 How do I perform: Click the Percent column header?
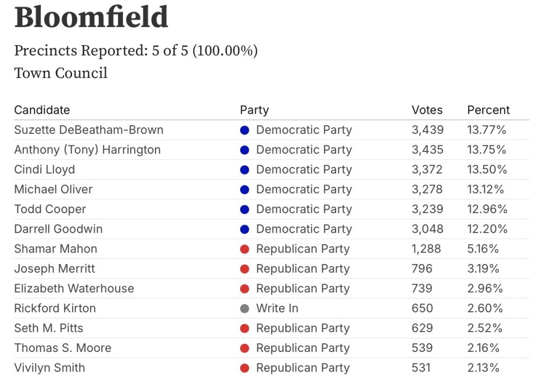(x=488, y=110)
